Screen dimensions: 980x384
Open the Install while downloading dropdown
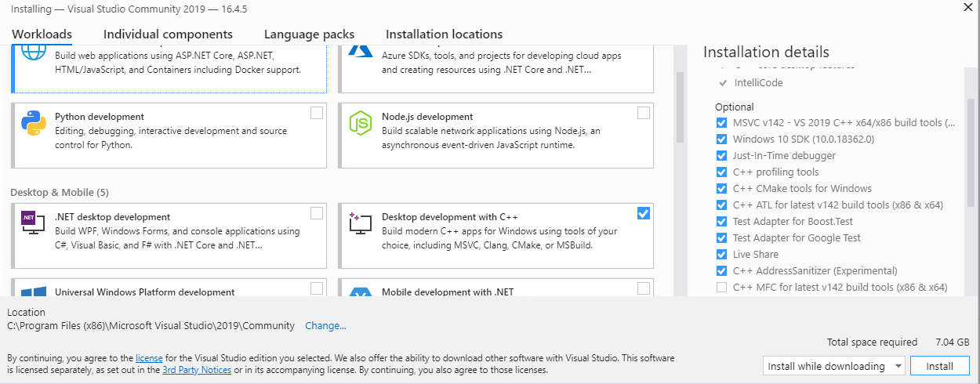click(833, 366)
